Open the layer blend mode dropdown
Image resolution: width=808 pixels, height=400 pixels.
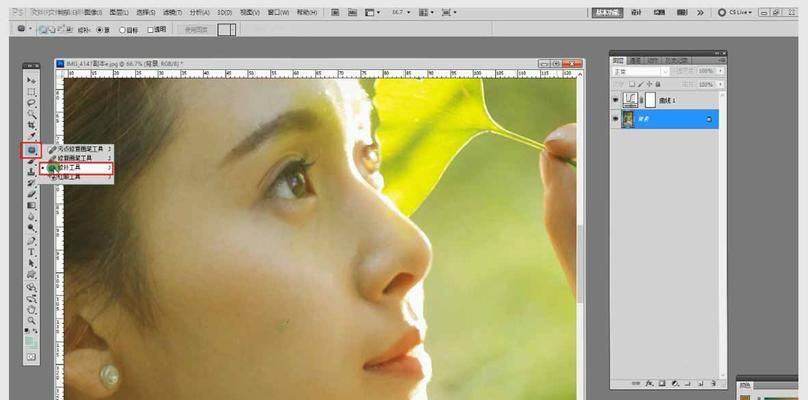pyautogui.click(x=640, y=72)
